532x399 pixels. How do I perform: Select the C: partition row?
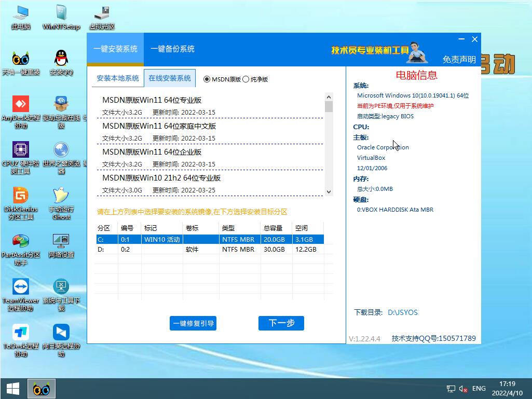click(x=210, y=239)
